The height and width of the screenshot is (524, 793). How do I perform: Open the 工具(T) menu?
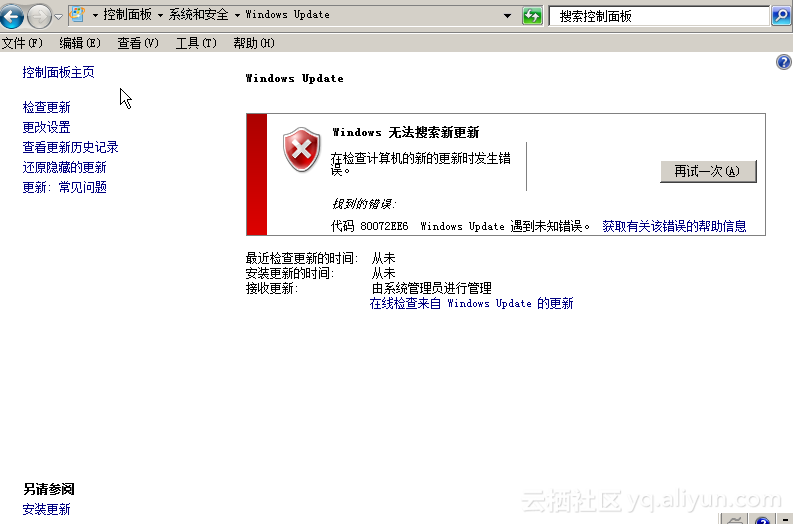(196, 43)
